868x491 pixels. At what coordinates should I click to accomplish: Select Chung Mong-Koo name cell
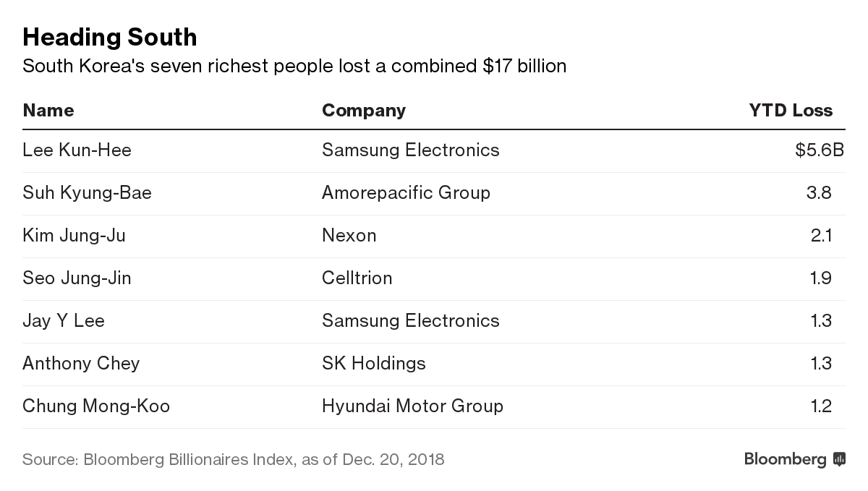point(96,406)
